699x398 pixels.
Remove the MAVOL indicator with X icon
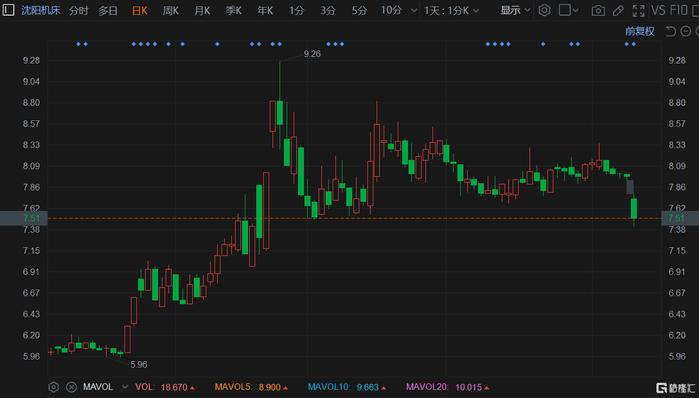click(x=71, y=387)
